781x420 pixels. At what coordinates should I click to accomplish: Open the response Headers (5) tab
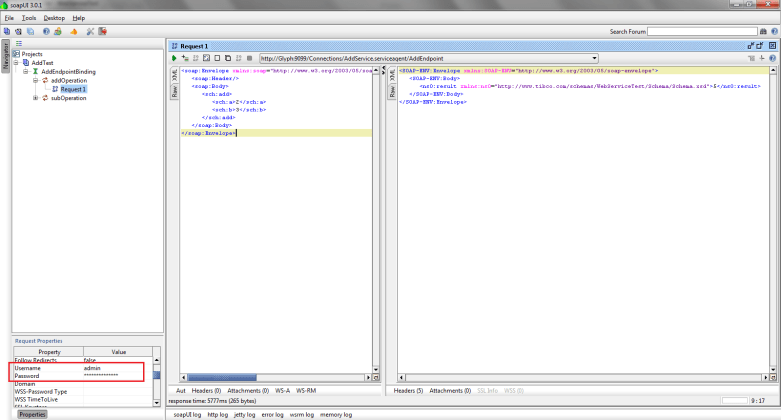pos(408,391)
